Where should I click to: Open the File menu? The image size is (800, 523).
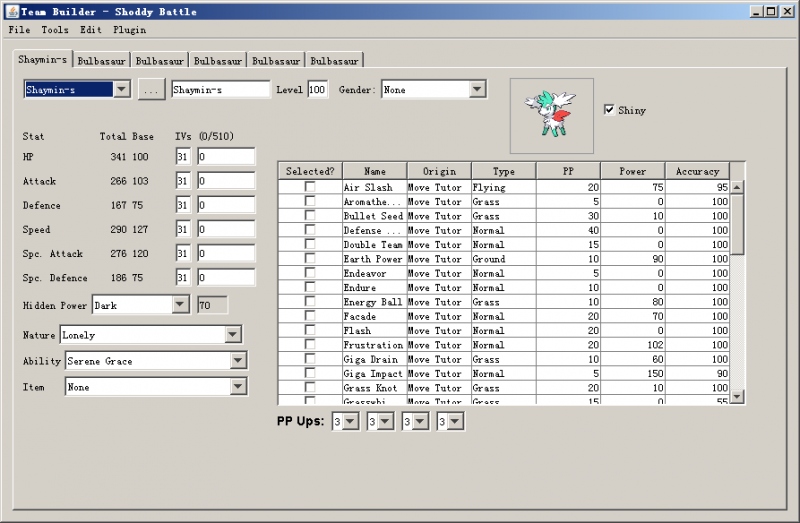click(19, 30)
